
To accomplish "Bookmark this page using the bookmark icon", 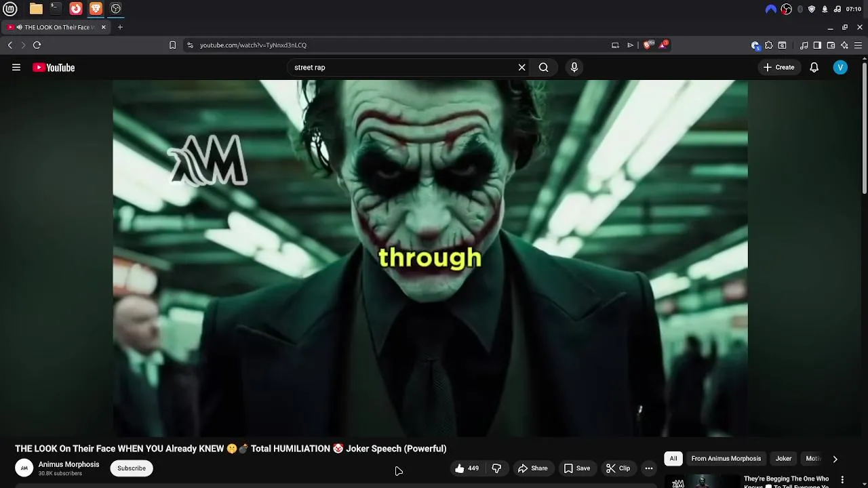I will [x=172, y=45].
